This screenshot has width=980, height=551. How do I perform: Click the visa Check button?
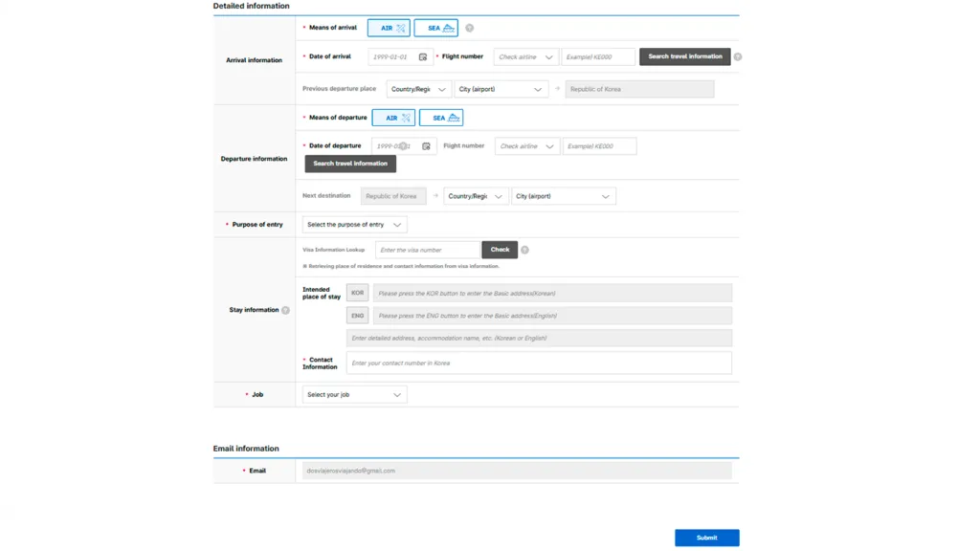[500, 250]
